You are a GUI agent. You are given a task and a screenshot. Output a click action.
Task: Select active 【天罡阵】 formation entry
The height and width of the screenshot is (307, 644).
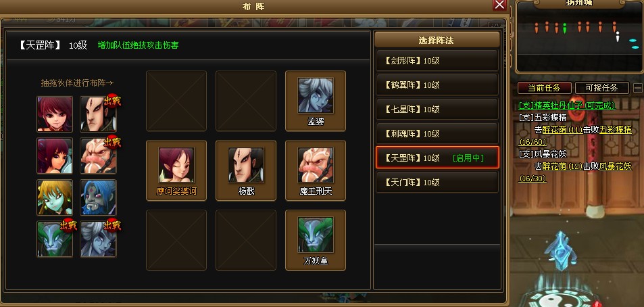(x=437, y=158)
